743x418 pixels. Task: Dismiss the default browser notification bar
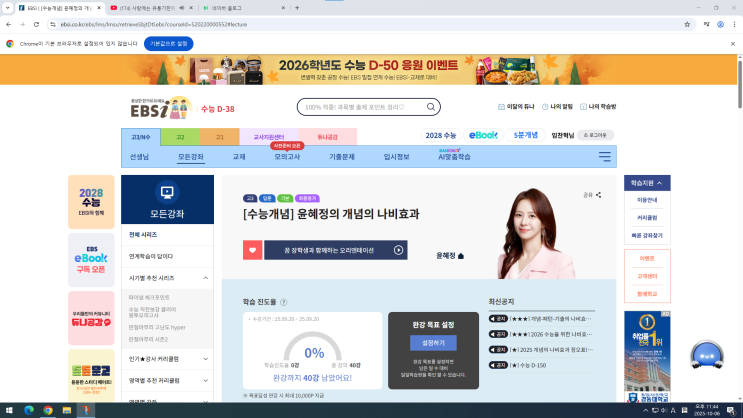point(733,44)
